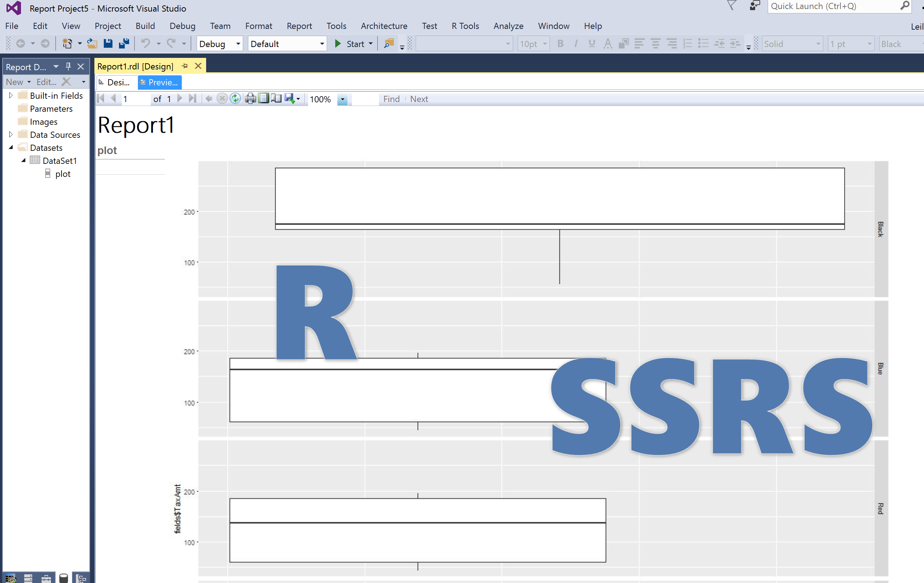Toggle bold text formatting
Viewport: 924px width, 583px height.
click(560, 43)
